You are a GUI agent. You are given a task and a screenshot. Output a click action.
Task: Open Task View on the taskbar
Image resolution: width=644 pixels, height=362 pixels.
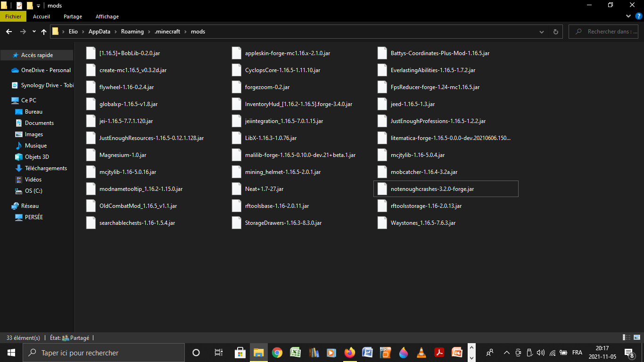point(218,353)
